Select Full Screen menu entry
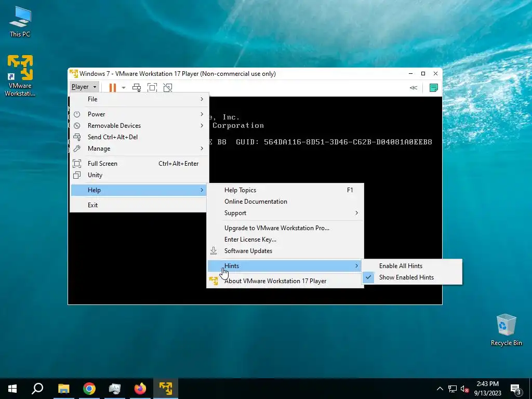 pyautogui.click(x=139, y=164)
